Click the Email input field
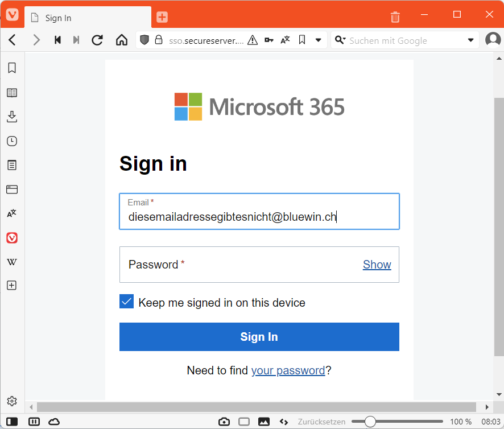The height and width of the screenshot is (429, 504). [259, 211]
